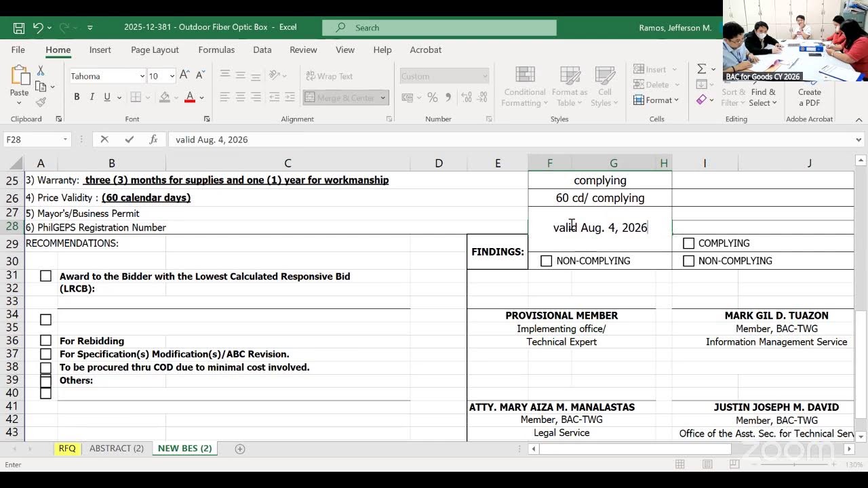The width and height of the screenshot is (868, 488).
Task: Toggle Italic formatting
Action: click(92, 98)
